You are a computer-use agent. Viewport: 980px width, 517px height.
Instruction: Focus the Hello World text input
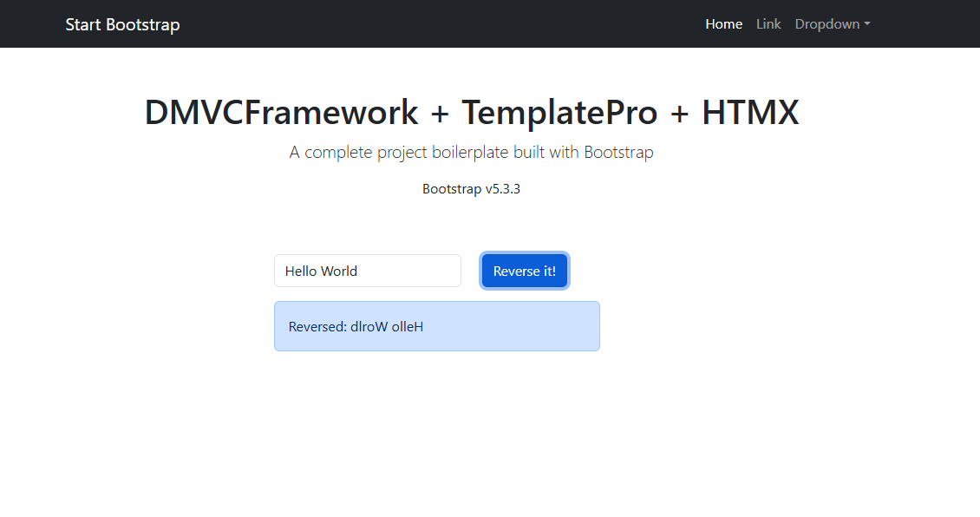(368, 271)
